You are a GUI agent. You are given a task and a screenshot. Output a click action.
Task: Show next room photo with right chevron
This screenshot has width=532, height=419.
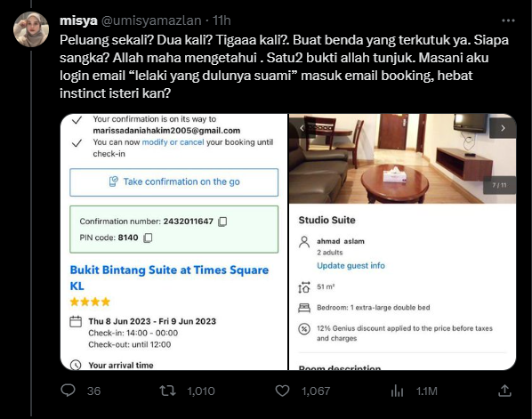(x=504, y=128)
